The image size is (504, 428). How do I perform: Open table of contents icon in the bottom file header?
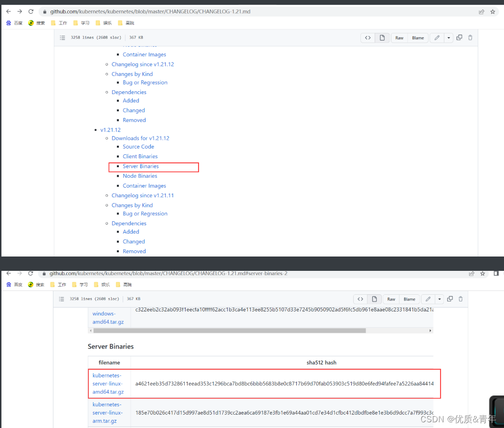[62, 299]
